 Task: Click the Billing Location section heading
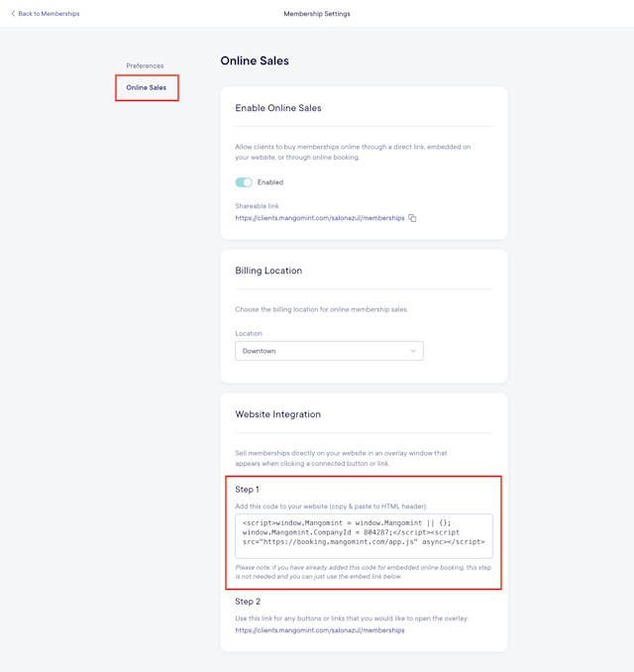coord(268,271)
